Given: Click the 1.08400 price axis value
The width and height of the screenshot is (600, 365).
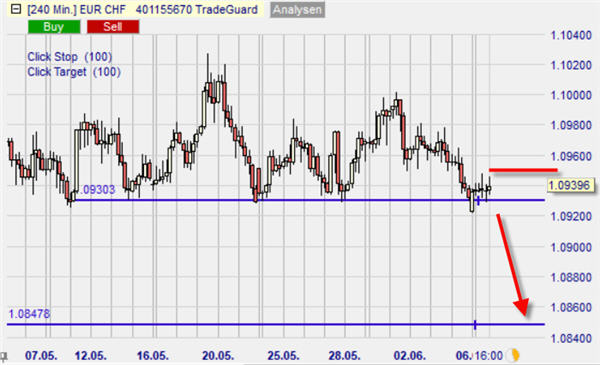Looking at the screenshot, I should pyautogui.click(x=571, y=338).
